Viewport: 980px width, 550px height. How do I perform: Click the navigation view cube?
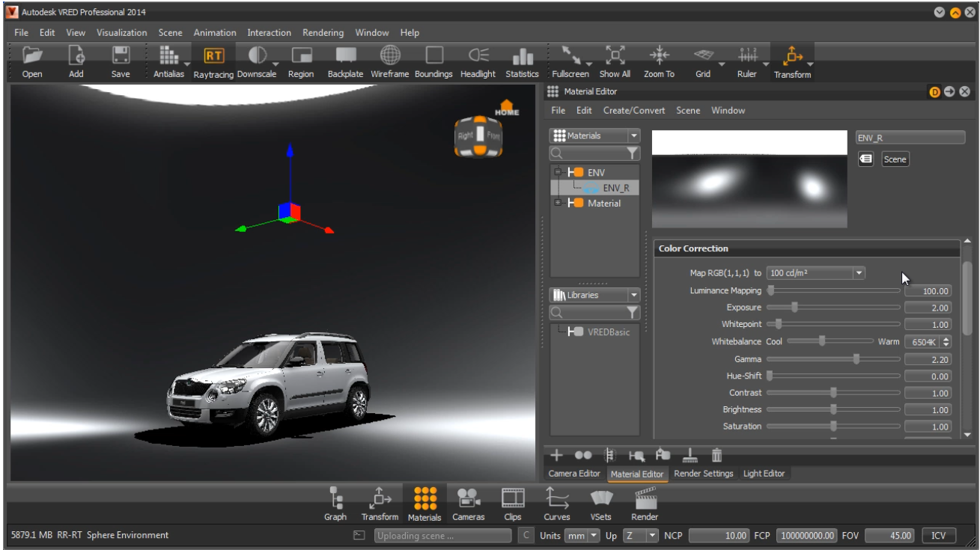pos(478,136)
